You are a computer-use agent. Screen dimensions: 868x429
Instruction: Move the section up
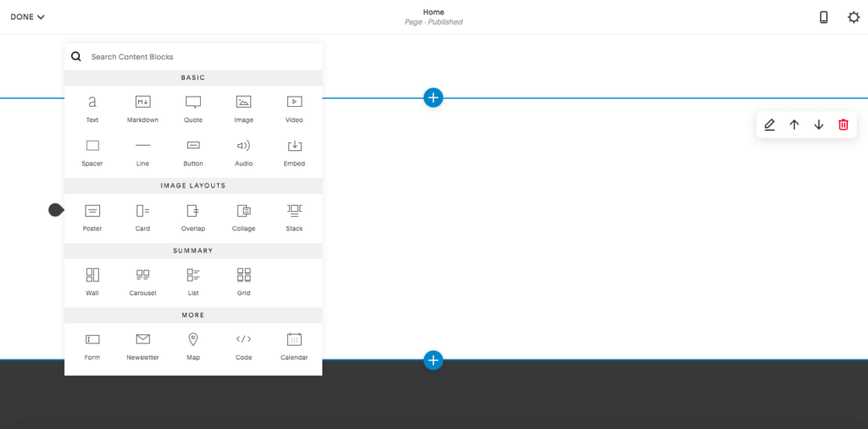coord(794,125)
